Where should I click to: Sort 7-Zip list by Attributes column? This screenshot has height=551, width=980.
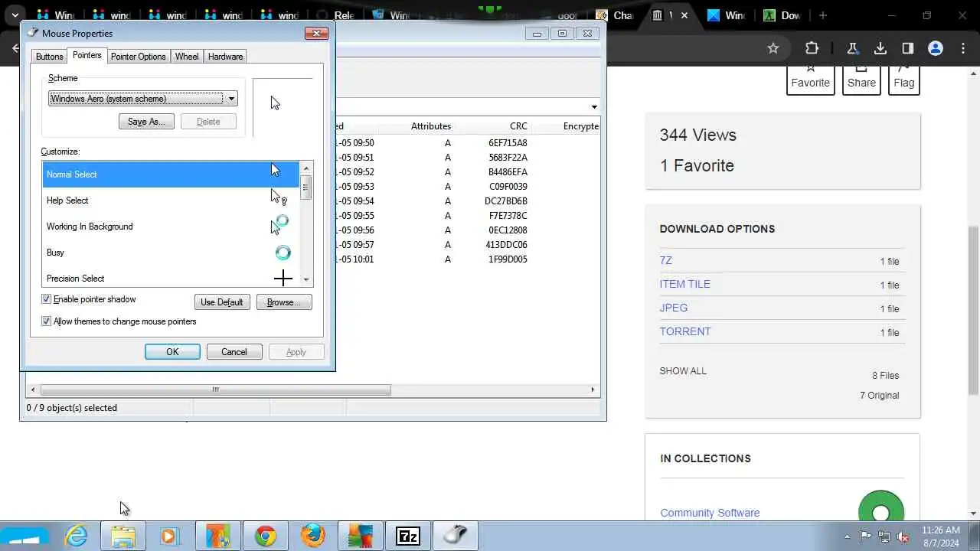(x=430, y=126)
